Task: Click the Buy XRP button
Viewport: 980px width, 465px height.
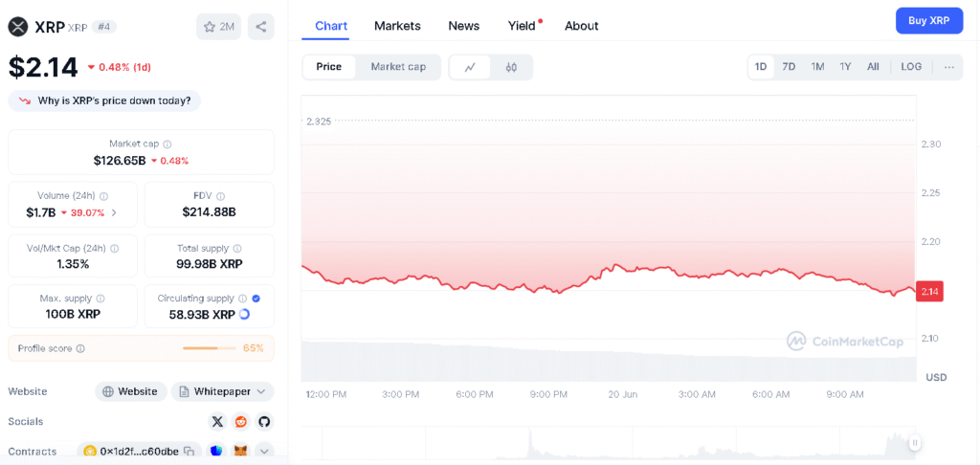Action: point(928,21)
